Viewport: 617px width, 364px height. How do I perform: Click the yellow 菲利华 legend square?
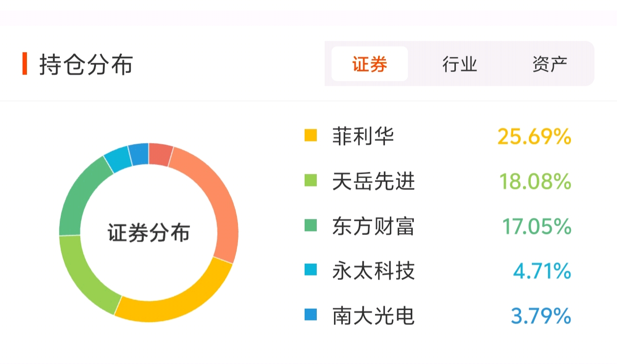(x=310, y=136)
